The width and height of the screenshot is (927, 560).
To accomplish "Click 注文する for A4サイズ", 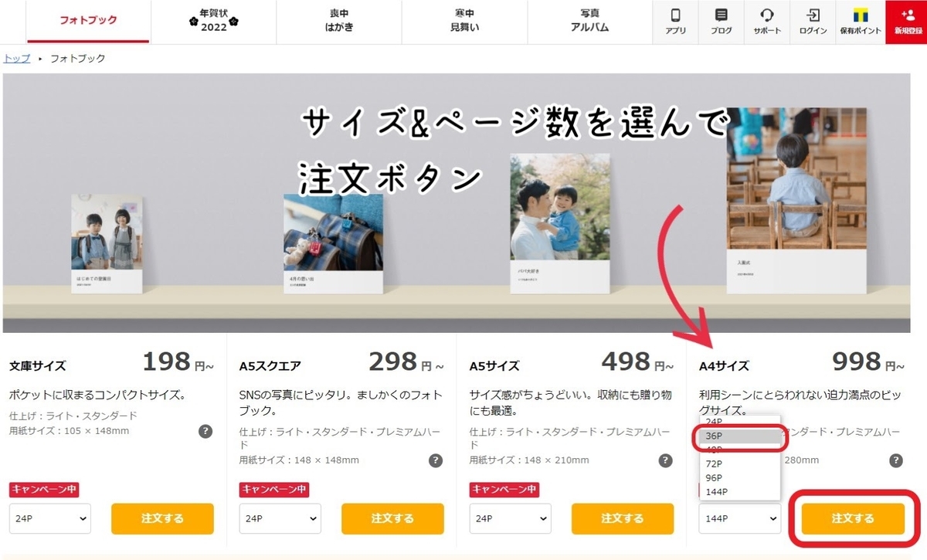I will 853,518.
